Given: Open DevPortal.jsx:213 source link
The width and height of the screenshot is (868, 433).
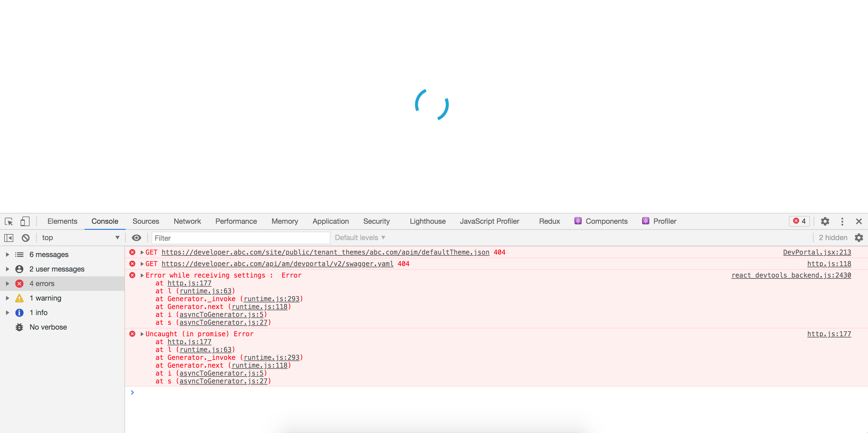Looking at the screenshot, I should click(817, 252).
